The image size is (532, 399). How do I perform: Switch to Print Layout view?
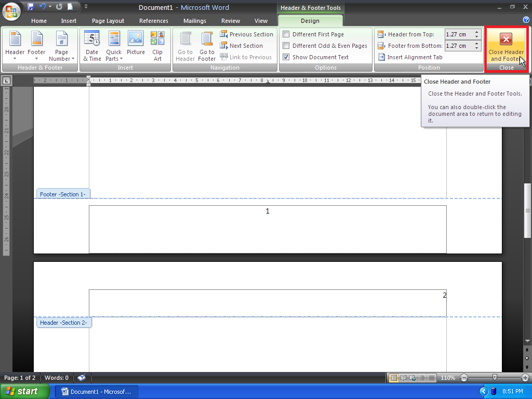394,378
